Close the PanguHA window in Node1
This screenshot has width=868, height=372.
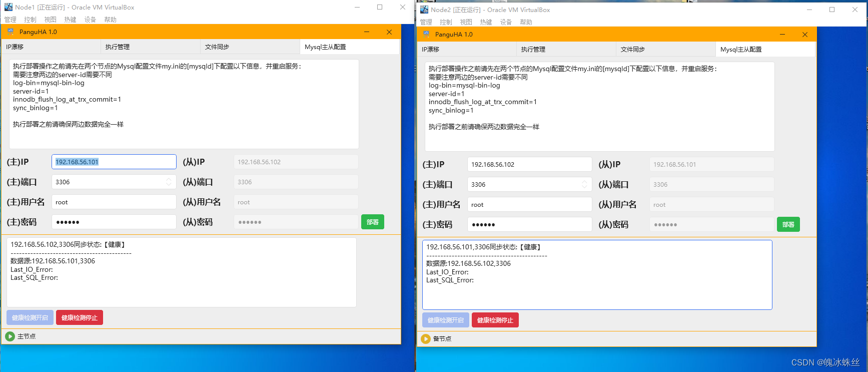pos(389,32)
